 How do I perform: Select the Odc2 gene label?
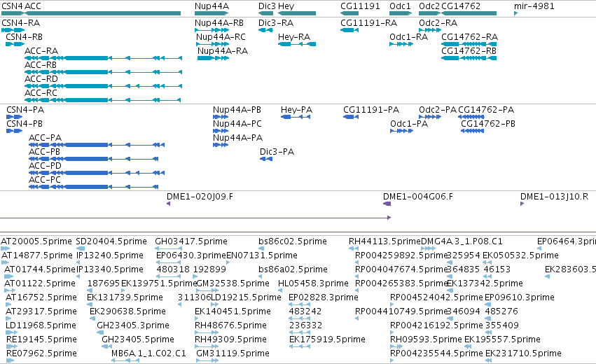tap(429, 6)
